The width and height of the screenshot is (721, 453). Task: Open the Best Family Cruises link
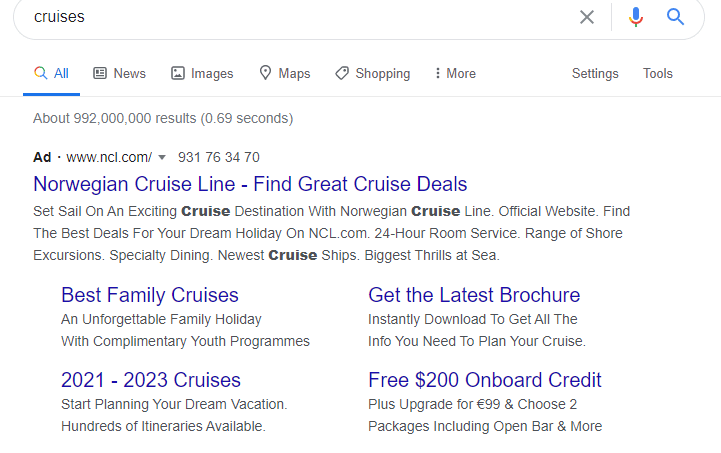pyautogui.click(x=150, y=295)
